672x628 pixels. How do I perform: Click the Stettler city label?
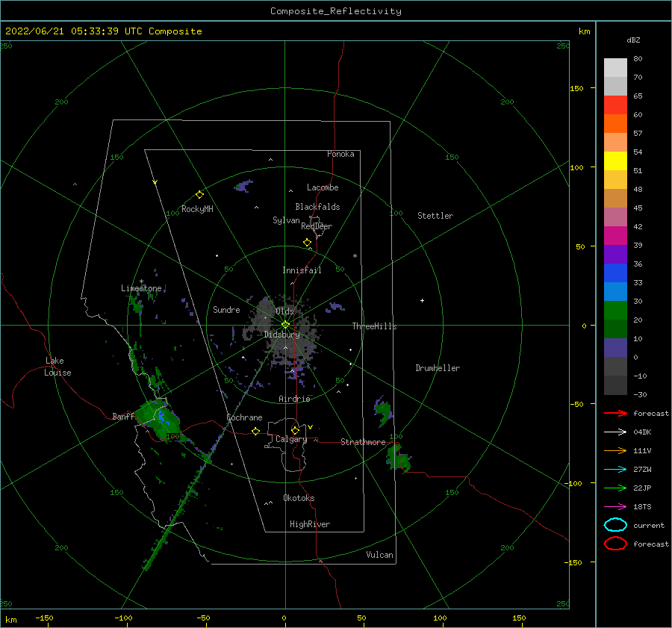point(435,216)
